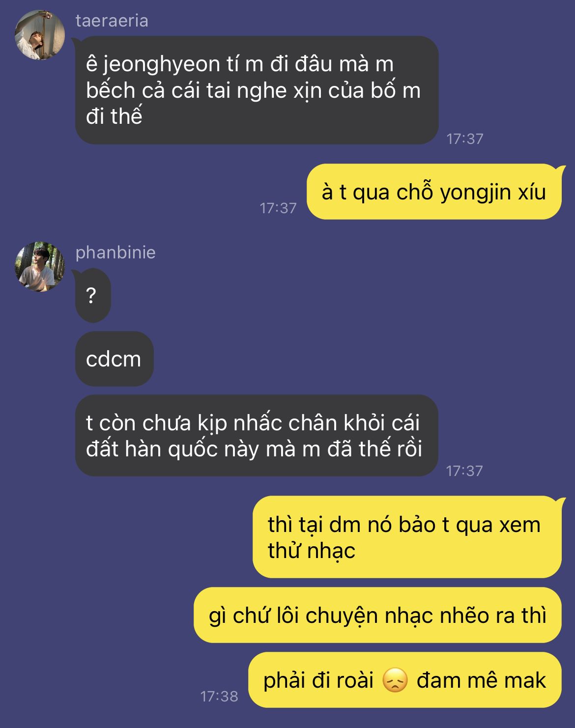Screen dimensions: 575x728
Task: Tap the 'qua xem thử nhạc' yellow bubble
Action: coord(407,537)
